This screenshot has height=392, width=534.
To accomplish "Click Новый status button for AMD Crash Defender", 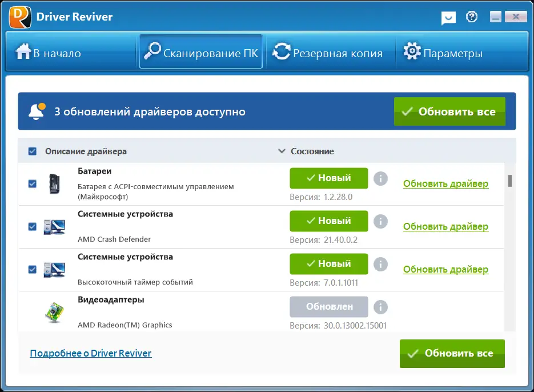I will [329, 221].
